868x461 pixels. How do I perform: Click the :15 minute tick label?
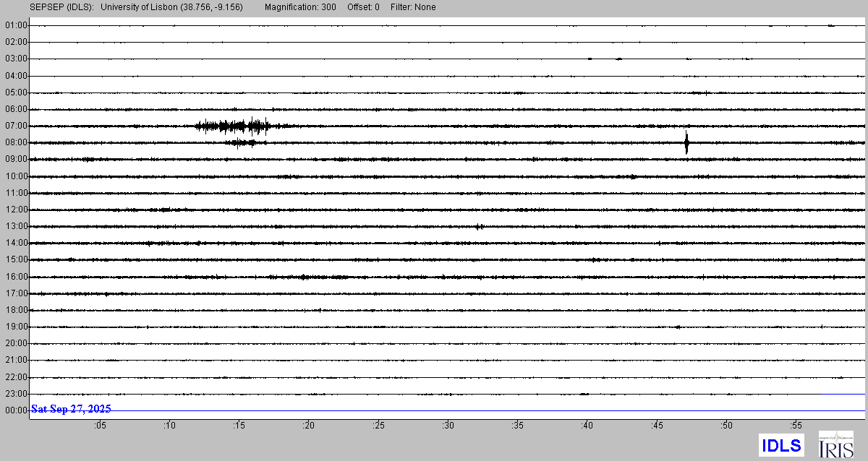pyautogui.click(x=239, y=426)
